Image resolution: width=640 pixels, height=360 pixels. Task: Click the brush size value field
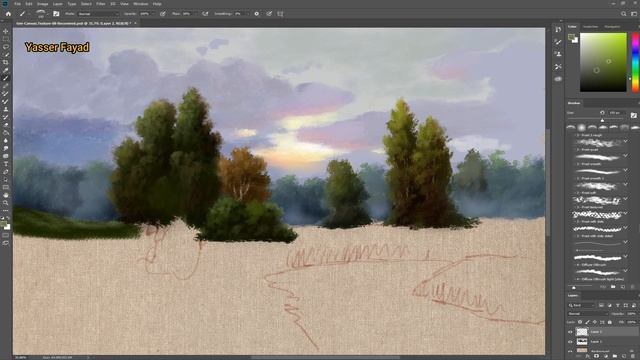(616, 113)
